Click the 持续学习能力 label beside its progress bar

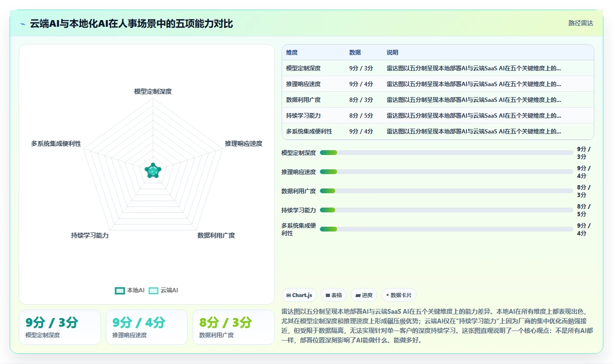click(299, 210)
